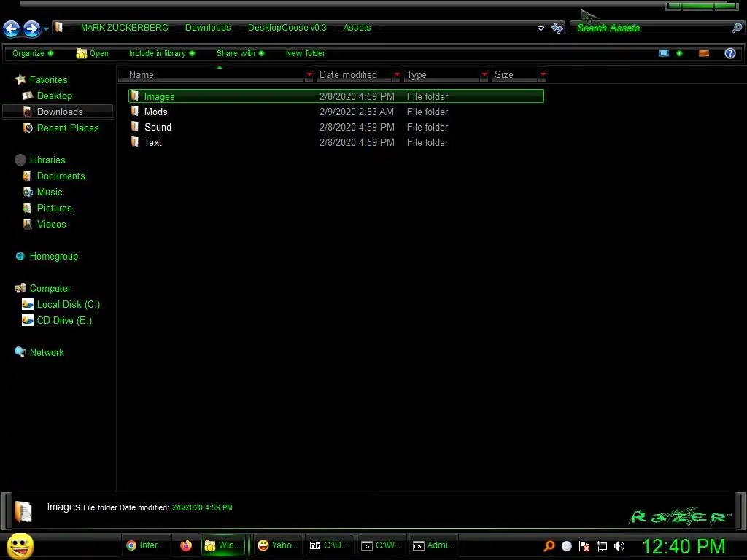
Task: Expand the address bar history dropdown
Action: pos(541,28)
